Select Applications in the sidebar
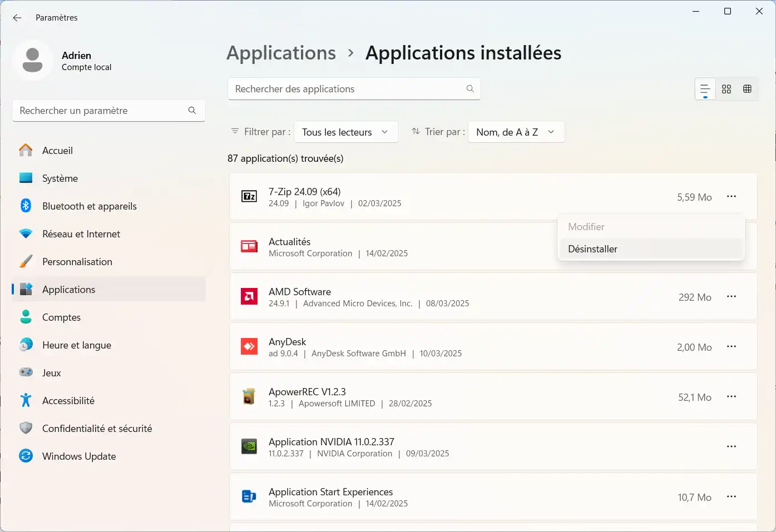Screen dimensions: 776x532 108,290
